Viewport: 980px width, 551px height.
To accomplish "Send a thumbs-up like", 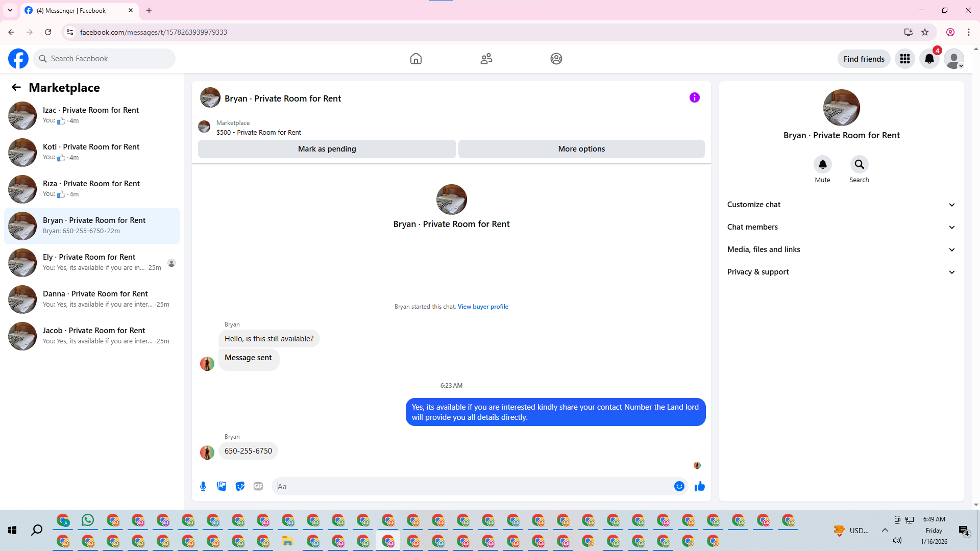I will point(699,486).
